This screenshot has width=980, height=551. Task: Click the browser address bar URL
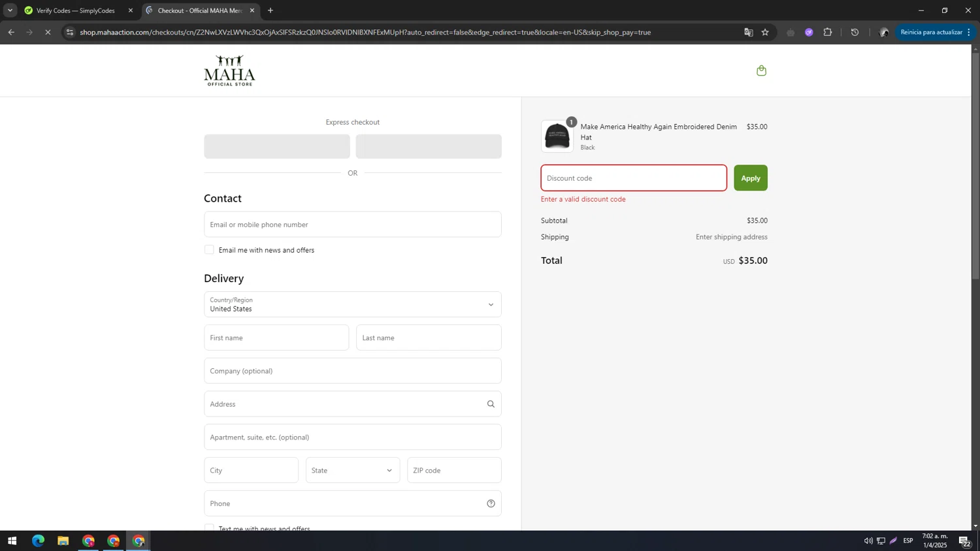pyautogui.click(x=365, y=32)
